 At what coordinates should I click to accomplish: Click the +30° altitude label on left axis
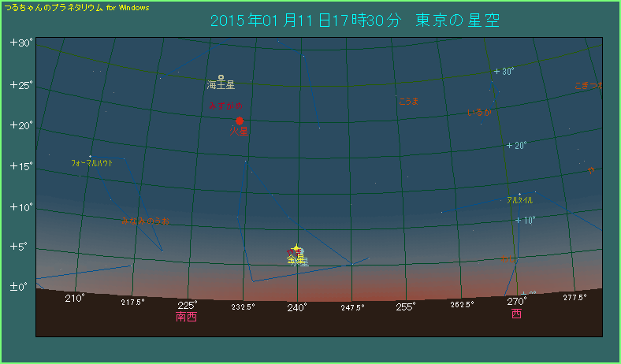20,43
